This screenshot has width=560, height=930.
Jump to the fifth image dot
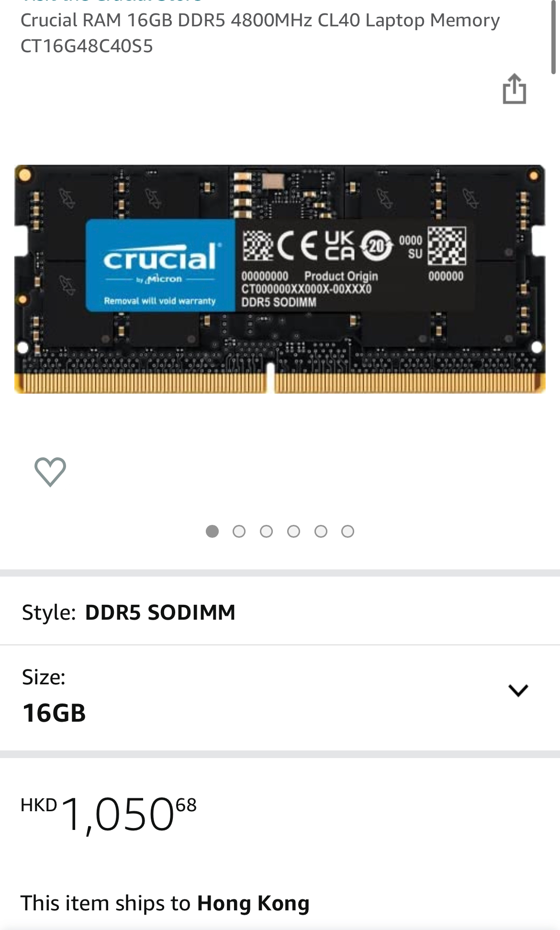click(x=321, y=531)
